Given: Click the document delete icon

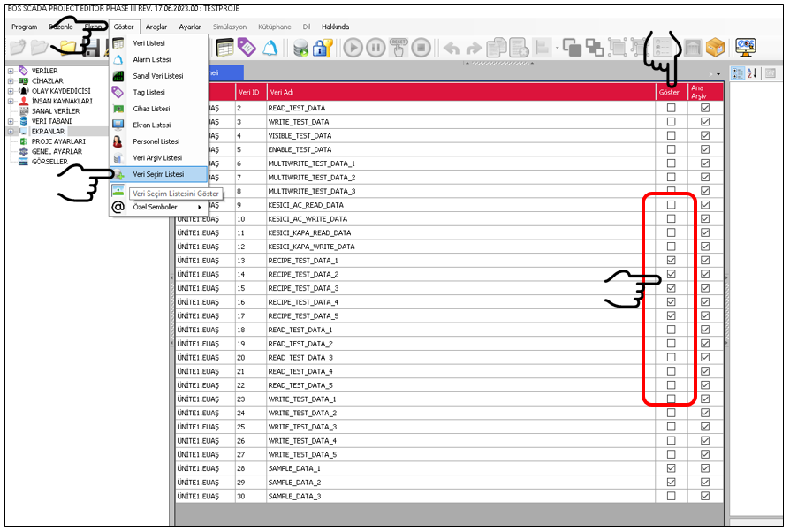Looking at the screenshot, I should pyautogui.click(x=519, y=48).
